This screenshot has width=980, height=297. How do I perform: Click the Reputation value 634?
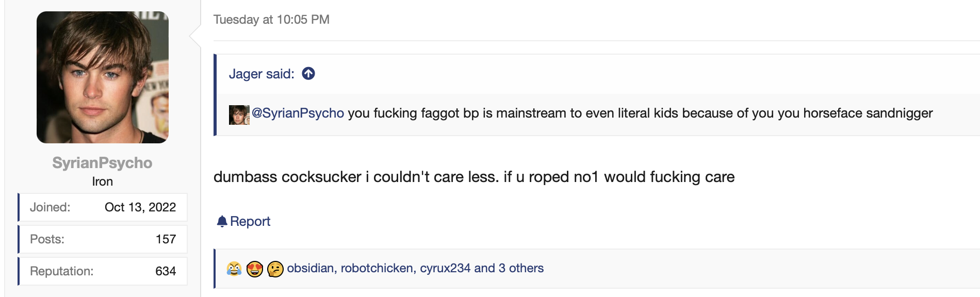coord(166,271)
